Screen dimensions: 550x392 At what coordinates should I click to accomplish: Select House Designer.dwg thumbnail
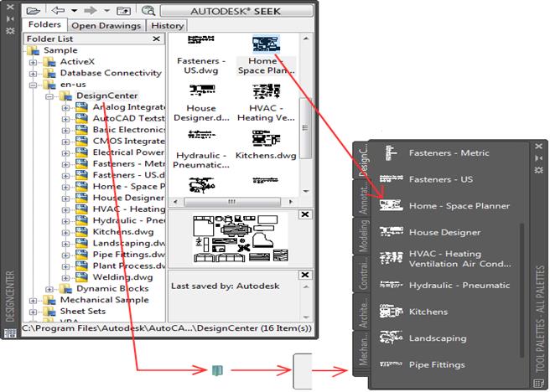[x=201, y=102]
